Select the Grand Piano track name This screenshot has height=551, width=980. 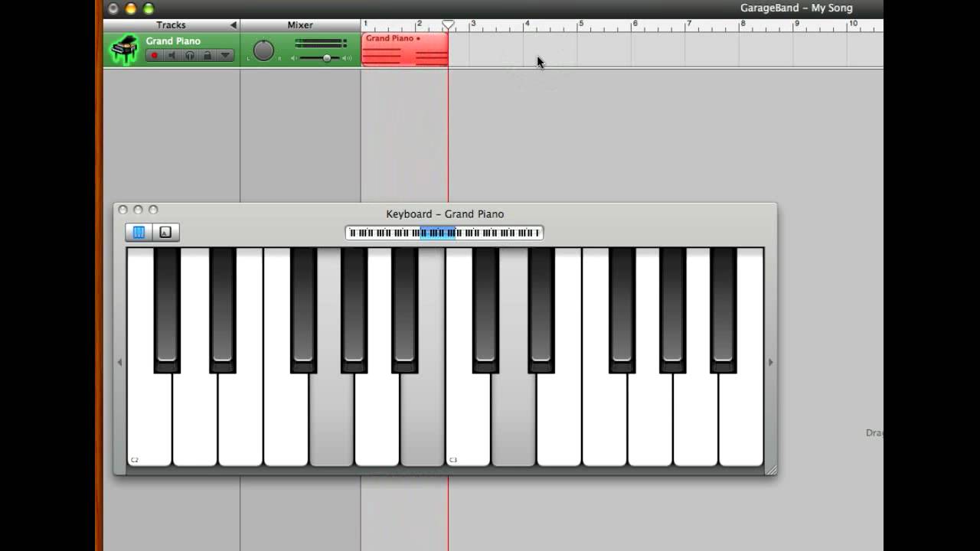(173, 41)
